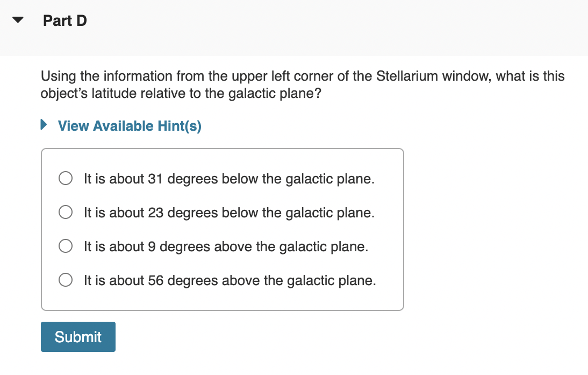This screenshot has height=375, width=588.
Task: Choose the 9 degrees above radio button
Action: [x=66, y=246]
